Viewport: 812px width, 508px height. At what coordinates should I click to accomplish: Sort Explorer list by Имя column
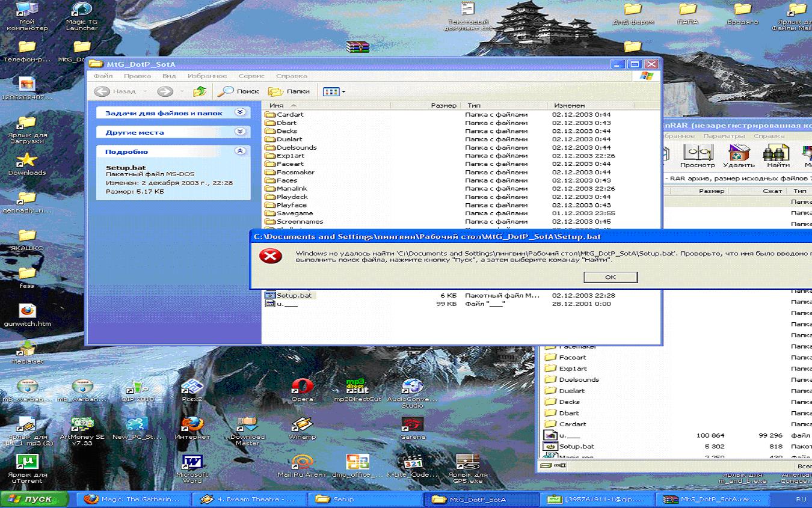tap(327, 105)
